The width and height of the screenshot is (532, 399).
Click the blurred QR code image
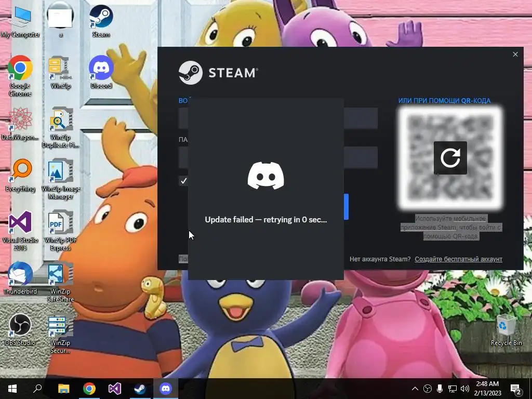coord(450,158)
